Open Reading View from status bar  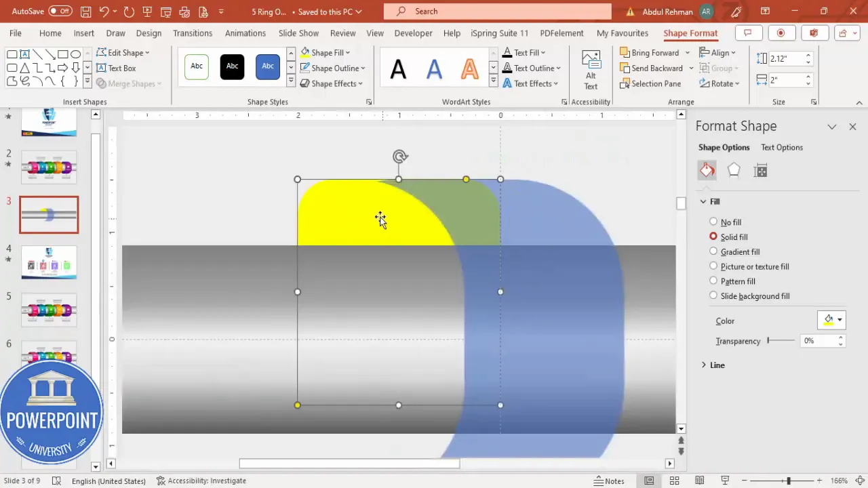pos(700,481)
